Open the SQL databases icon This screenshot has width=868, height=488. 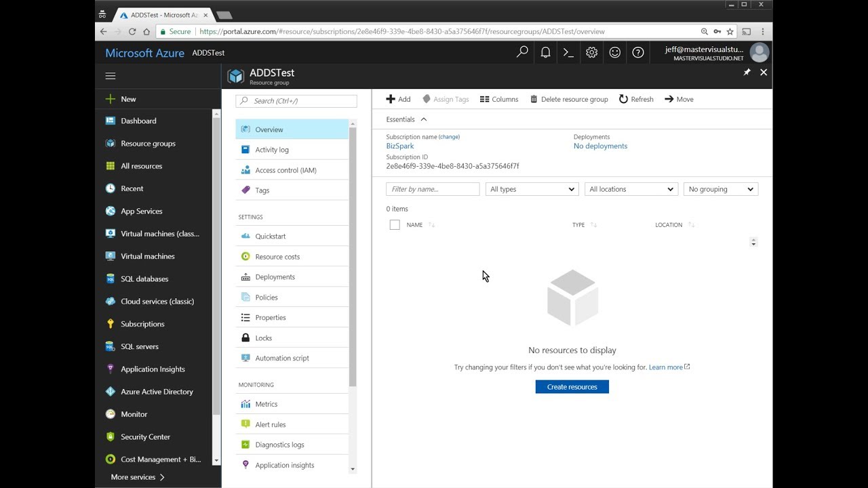click(x=111, y=279)
